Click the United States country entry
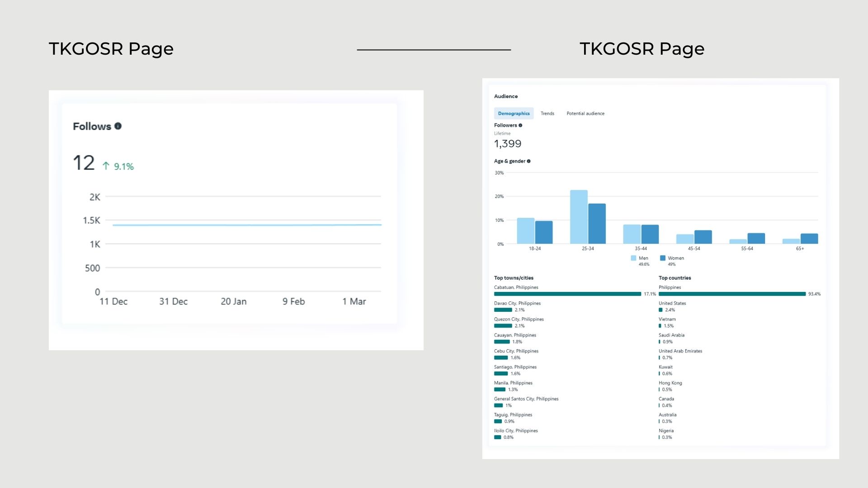This screenshot has width=868, height=488. point(672,303)
